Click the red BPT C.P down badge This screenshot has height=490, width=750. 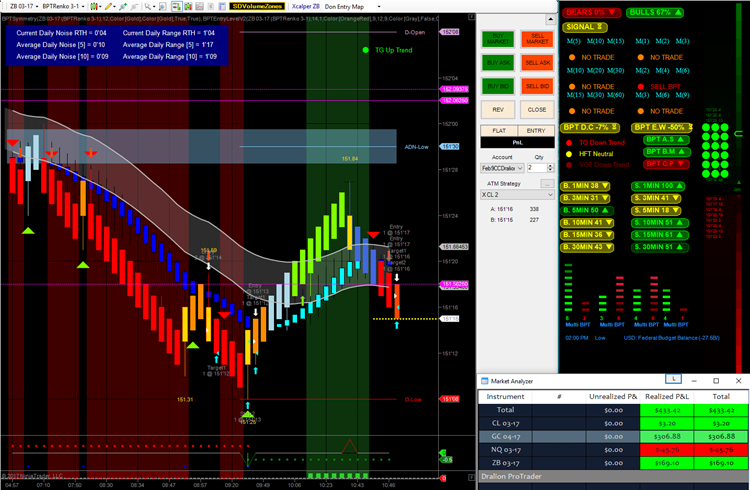[x=666, y=164]
